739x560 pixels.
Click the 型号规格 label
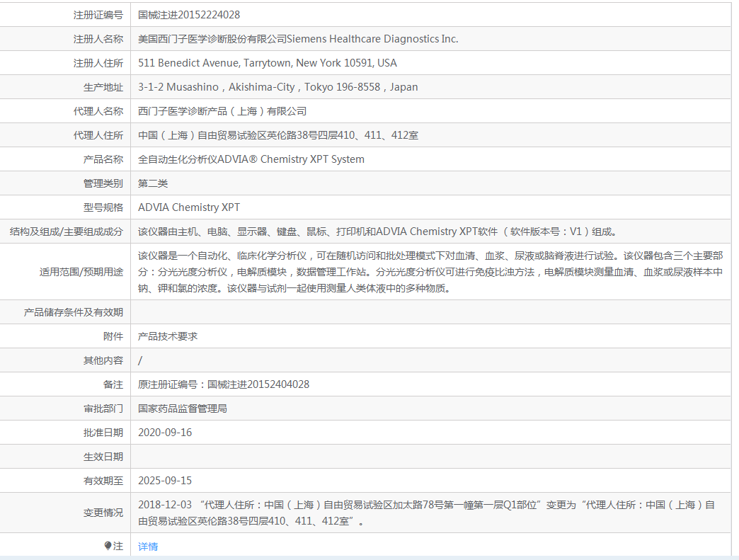[x=103, y=207]
